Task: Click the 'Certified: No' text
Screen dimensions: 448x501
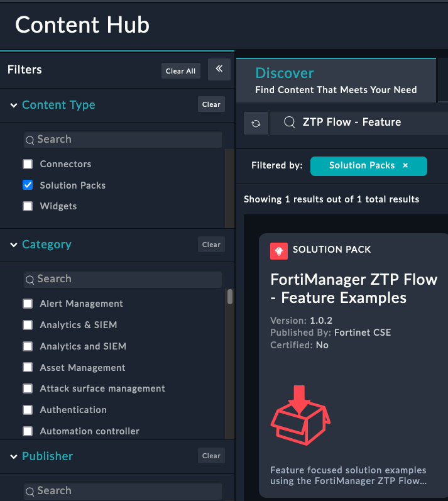Action: (299, 345)
